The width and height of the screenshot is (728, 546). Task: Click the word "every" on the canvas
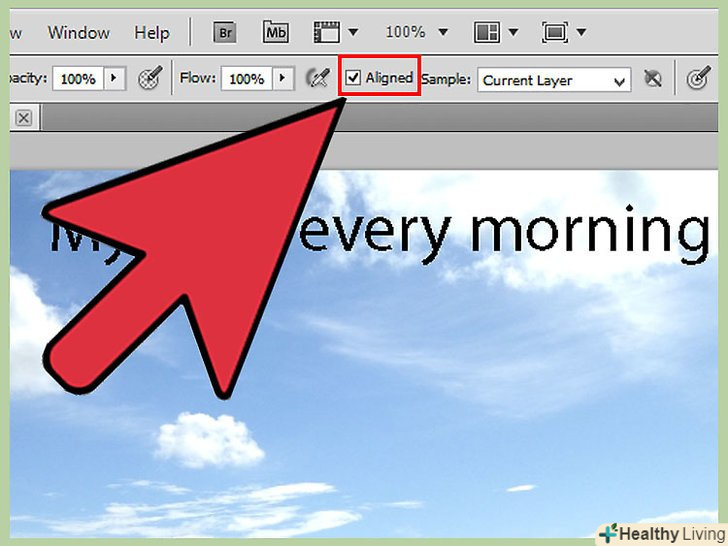[x=375, y=238]
